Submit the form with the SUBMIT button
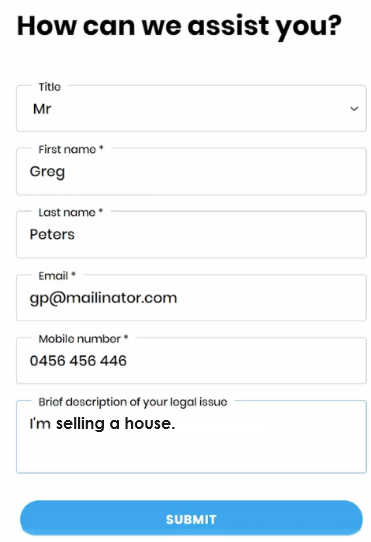This screenshot has height=542, width=371. (191, 519)
